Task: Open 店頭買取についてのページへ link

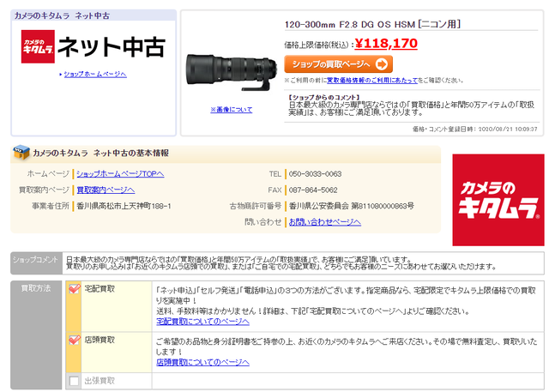Action: pyautogui.click(x=202, y=362)
